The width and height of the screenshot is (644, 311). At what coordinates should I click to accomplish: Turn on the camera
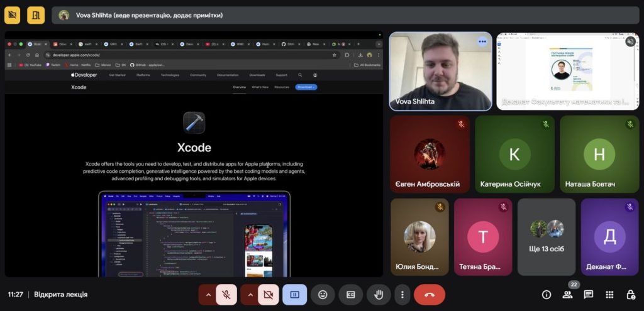tap(269, 295)
